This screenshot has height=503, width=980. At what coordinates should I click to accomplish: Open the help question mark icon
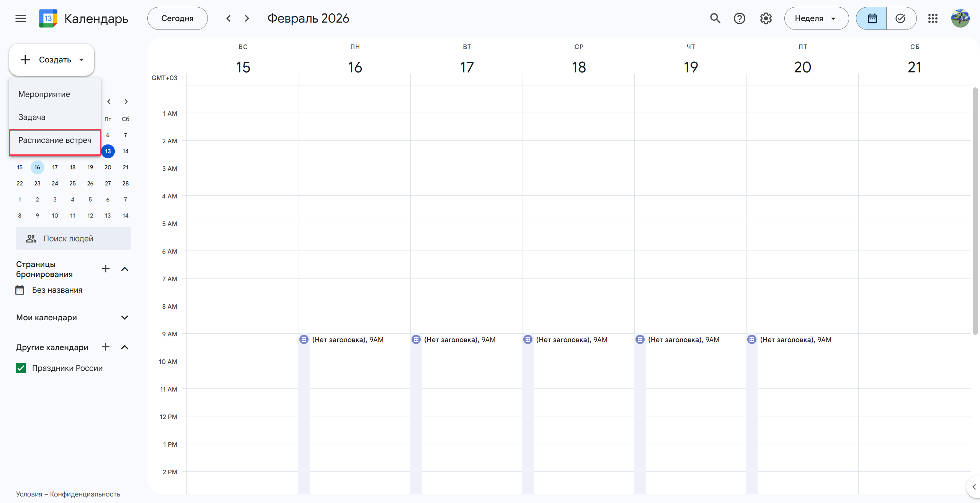pos(739,18)
